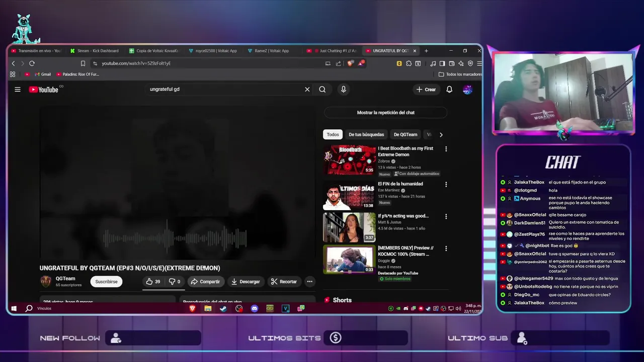Open options for the acting was good video

click(x=446, y=216)
